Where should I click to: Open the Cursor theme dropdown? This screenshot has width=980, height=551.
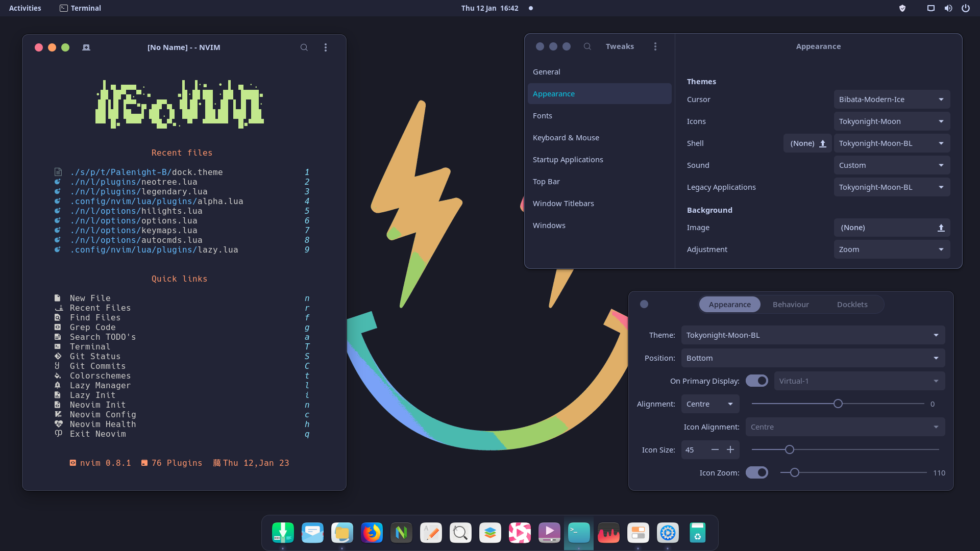[892, 99]
